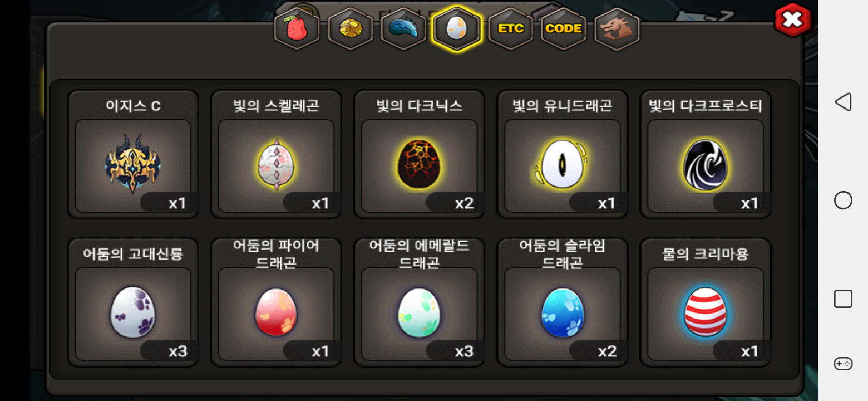
Task: Select the 빛의 스켈레곤 egg
Action: (x=276, y=154)
